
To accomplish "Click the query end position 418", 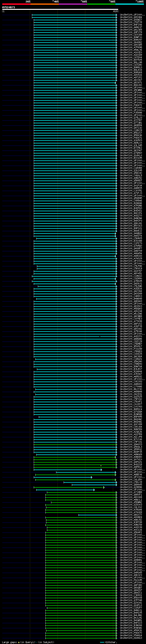I will click(x=115, y=11).
